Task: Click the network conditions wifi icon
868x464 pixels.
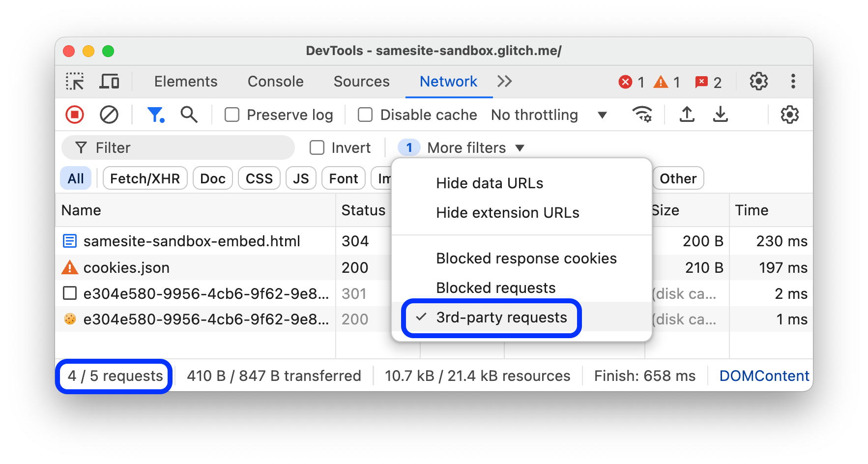Action: [641, 115]
